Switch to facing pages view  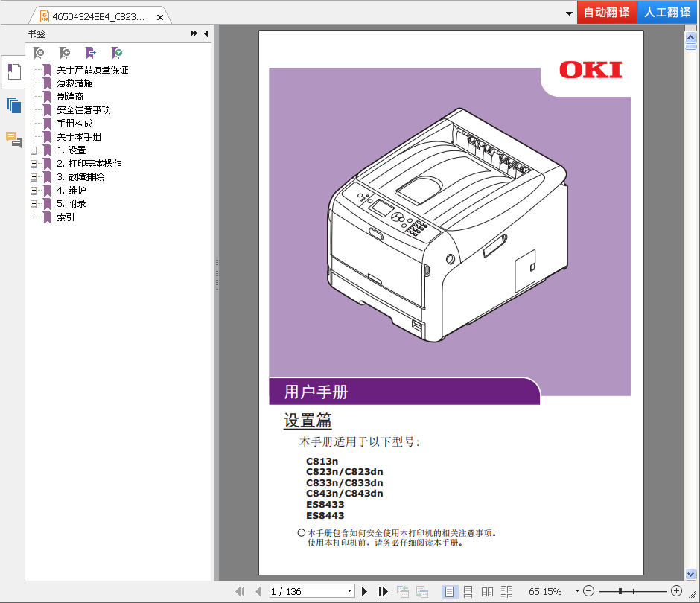[487, 591]
